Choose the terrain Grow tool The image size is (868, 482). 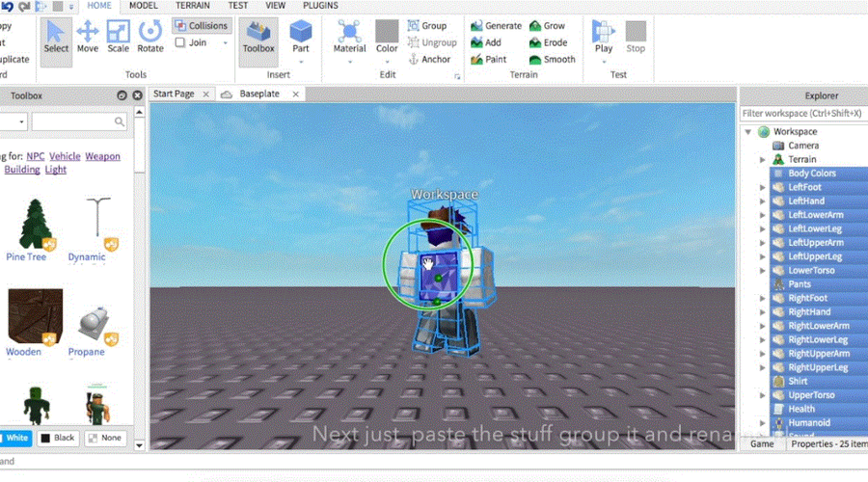(547, 25)
